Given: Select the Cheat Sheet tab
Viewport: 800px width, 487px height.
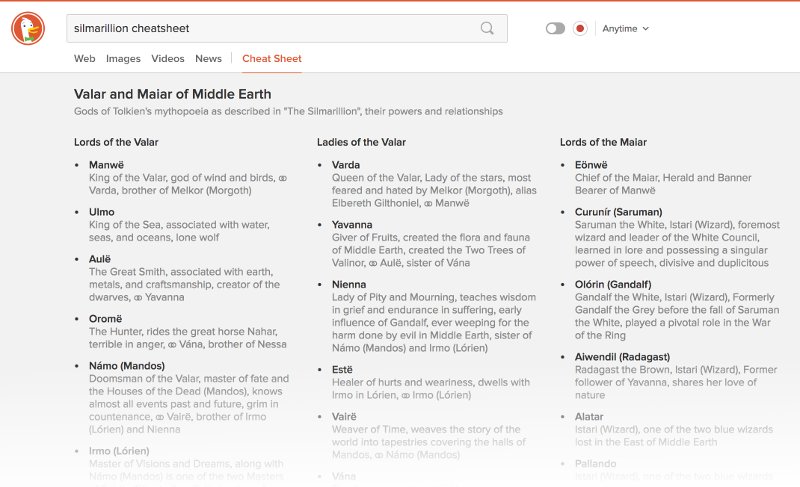Looking at the screenshot, I should tap(272, 59).
